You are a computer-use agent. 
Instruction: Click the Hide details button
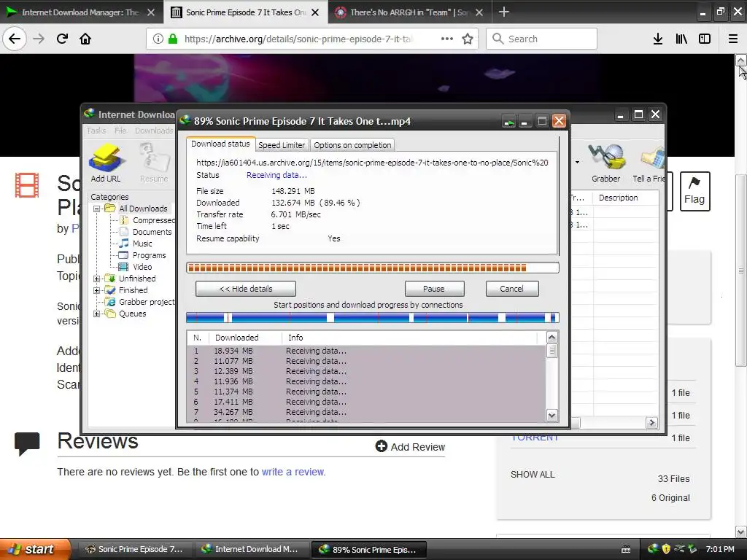click(x=246, y=289)
